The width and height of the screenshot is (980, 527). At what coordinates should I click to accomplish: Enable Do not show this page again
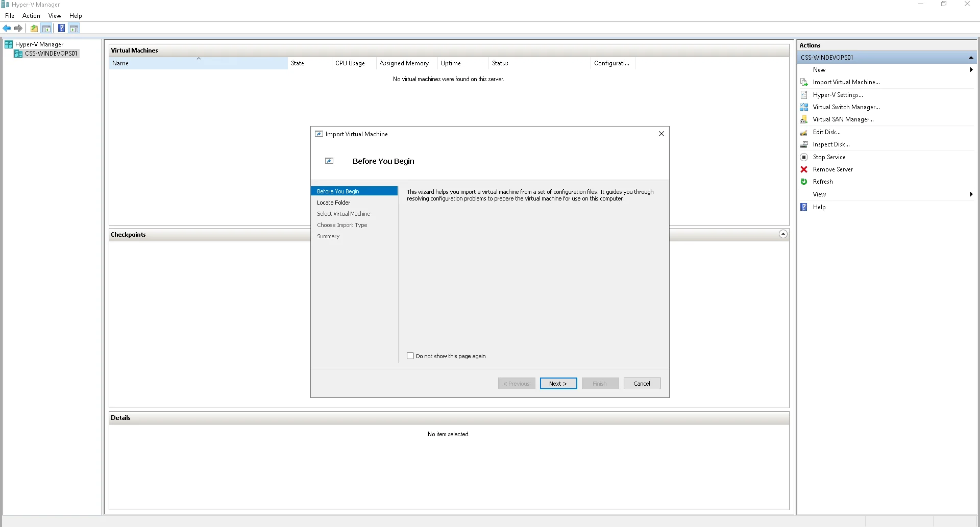pos(410,356)
